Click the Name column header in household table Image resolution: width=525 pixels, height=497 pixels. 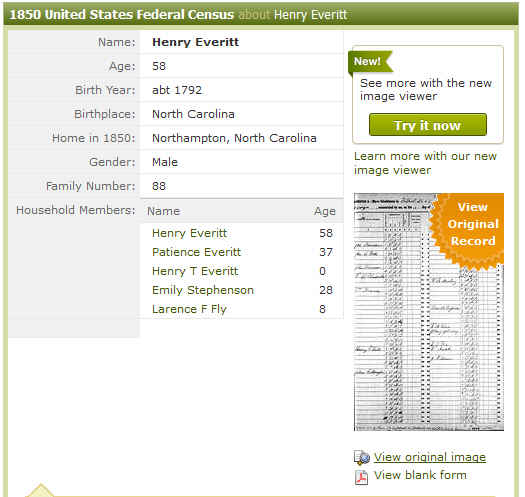pos(163,211)
